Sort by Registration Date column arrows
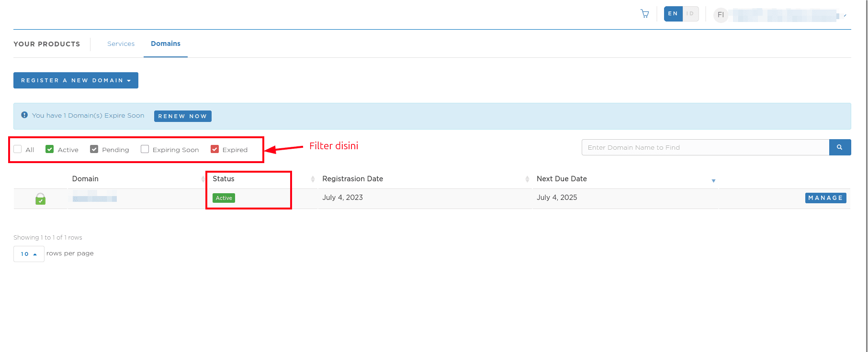The height and width of the screenshot is (352, 868). point(527,179)
